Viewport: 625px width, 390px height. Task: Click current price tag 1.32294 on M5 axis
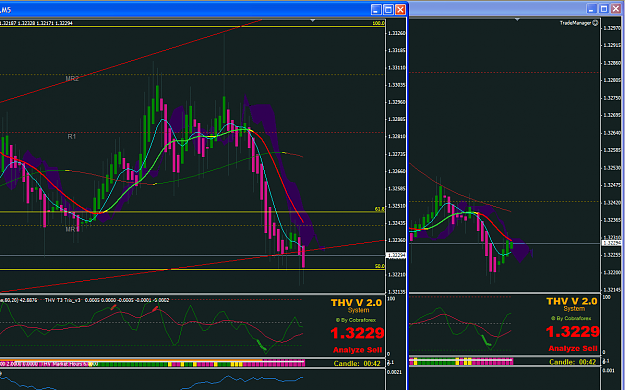coord(396,255)
